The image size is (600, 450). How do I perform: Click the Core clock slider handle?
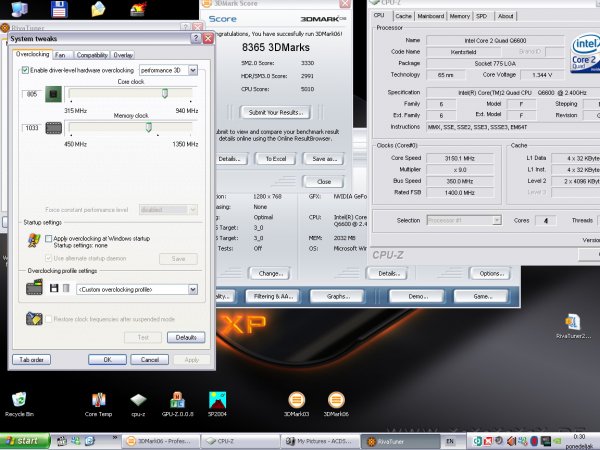click(165, 93)
